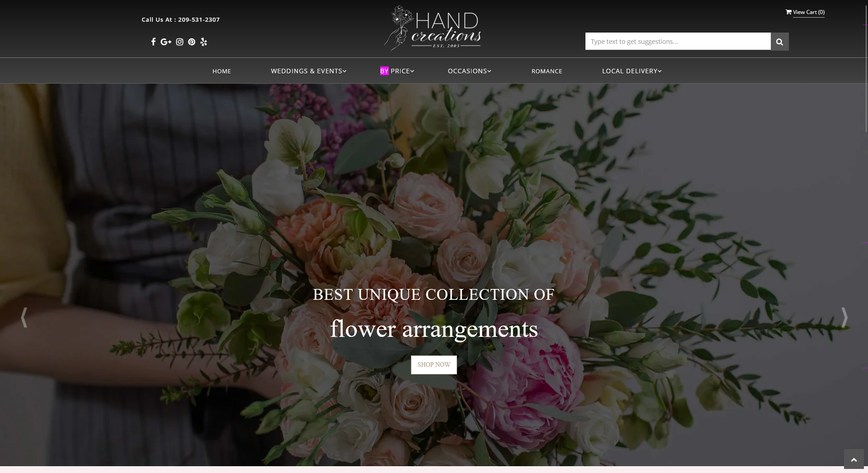Expand the Occasions dropdown
Screen dimensions: 868x473
(469, 71)
